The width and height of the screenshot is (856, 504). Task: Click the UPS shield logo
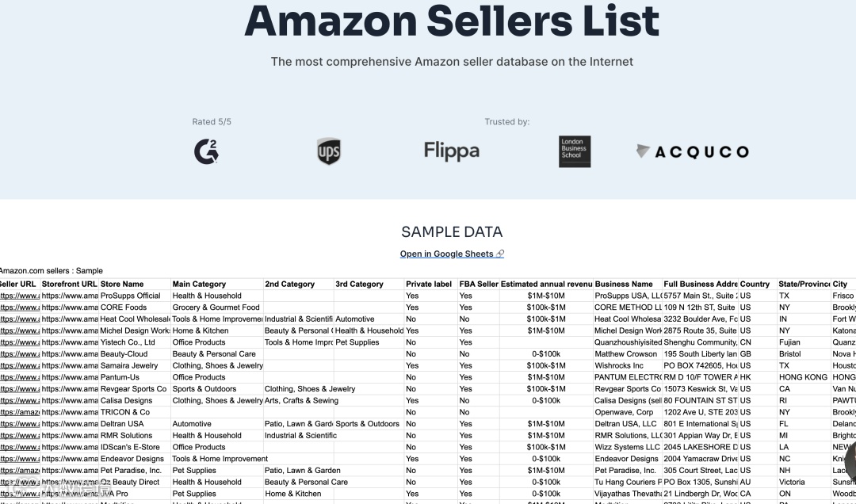[328, 151]
